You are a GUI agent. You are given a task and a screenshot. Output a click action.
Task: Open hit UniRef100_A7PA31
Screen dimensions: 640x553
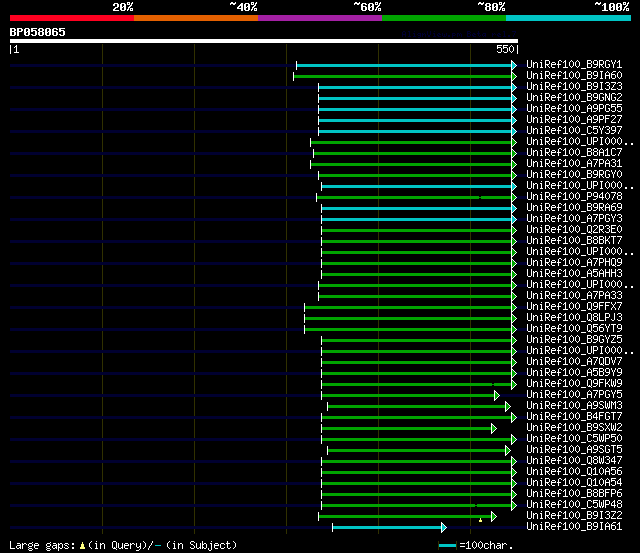tap(574, 164)
